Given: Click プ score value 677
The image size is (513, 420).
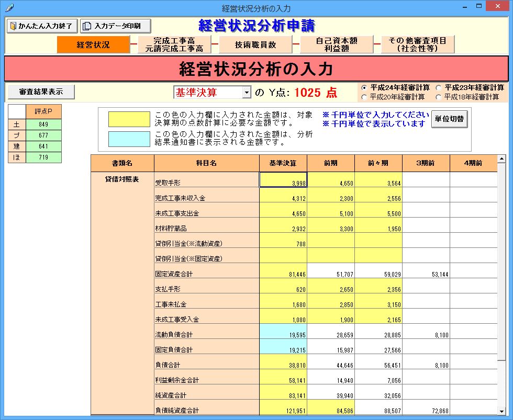Looking at the screenshot, I should pos(43,135).
